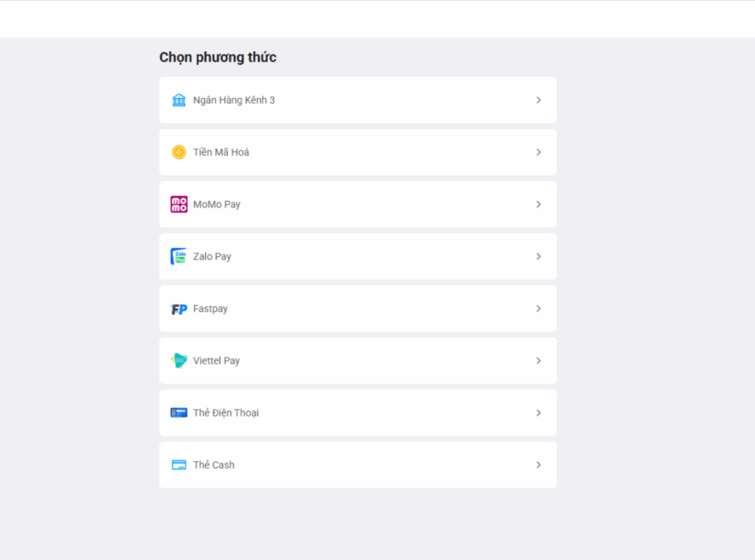Click the Fastpay row arrow

(538, 309)
